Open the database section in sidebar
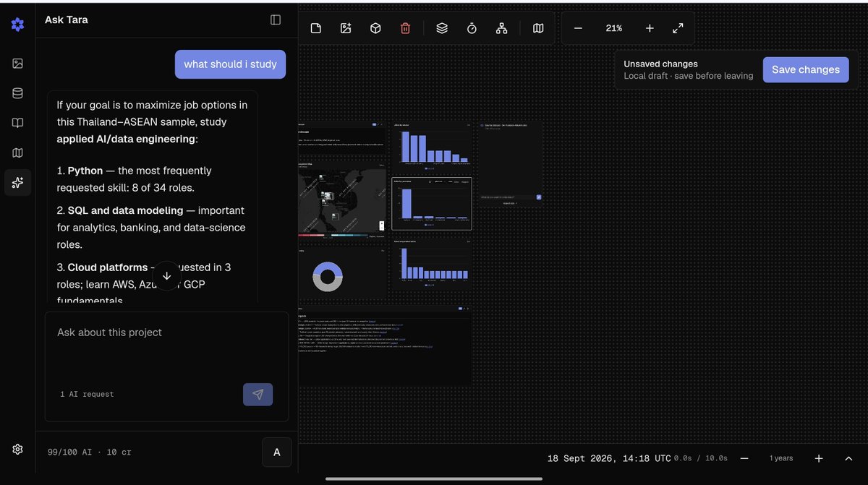 coord(17,93)
